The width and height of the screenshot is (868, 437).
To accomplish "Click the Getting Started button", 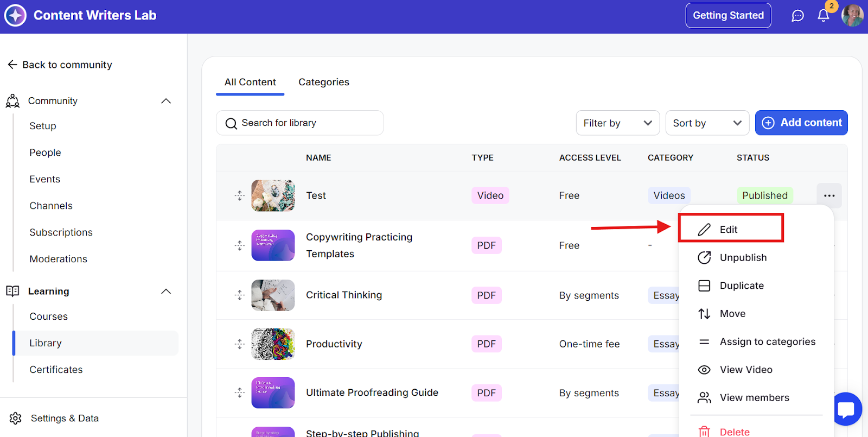I will click(728, 16).
